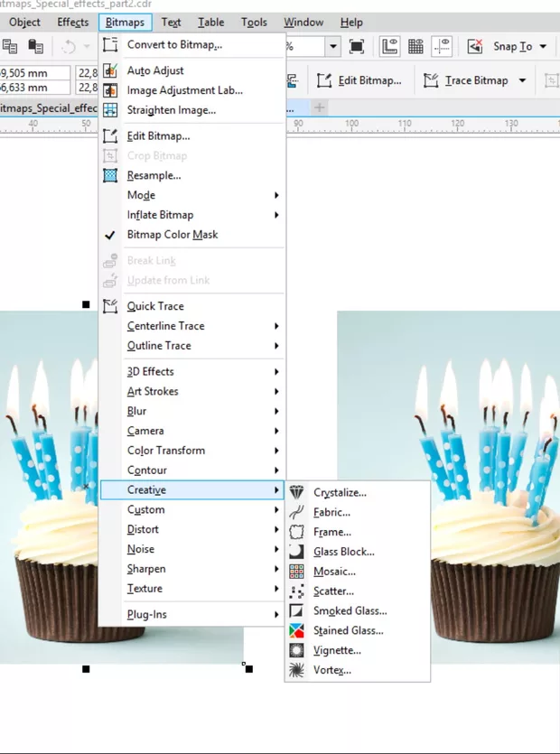Click the Smoked Glass icon
Viewport: 560px width, 754px height.
coord(296,610)
